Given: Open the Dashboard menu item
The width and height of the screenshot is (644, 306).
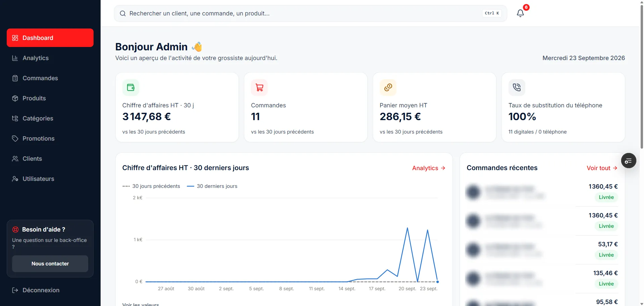Looking at the screenshot, I should [x=50, y=38].
